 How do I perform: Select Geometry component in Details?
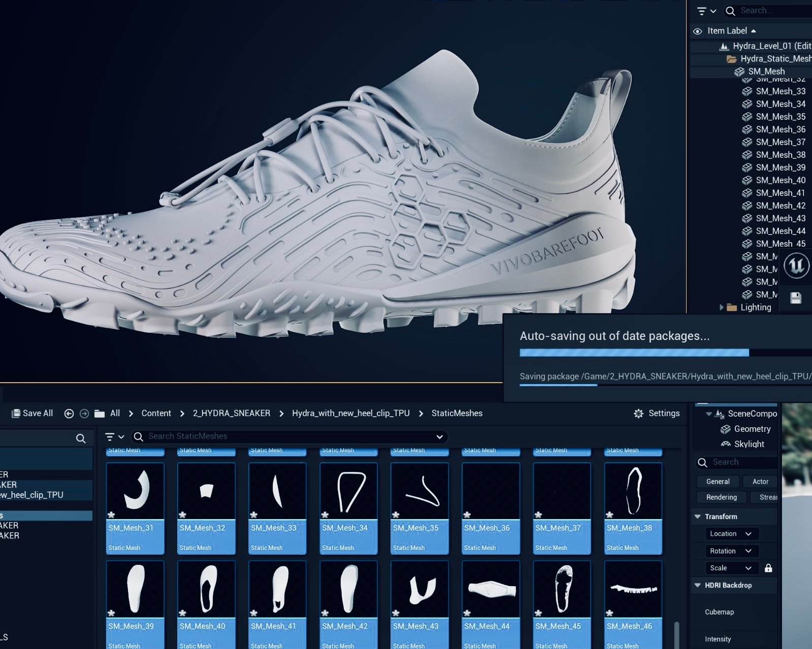coord(752,429)
